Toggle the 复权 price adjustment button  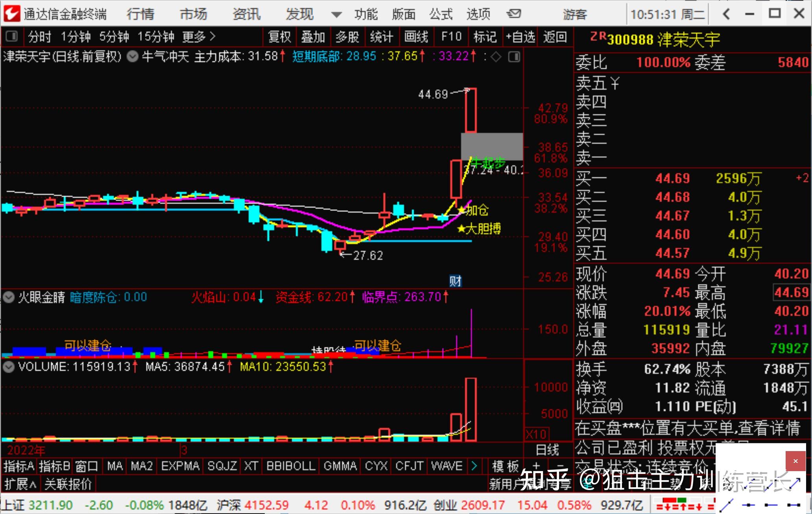point(279,37)
